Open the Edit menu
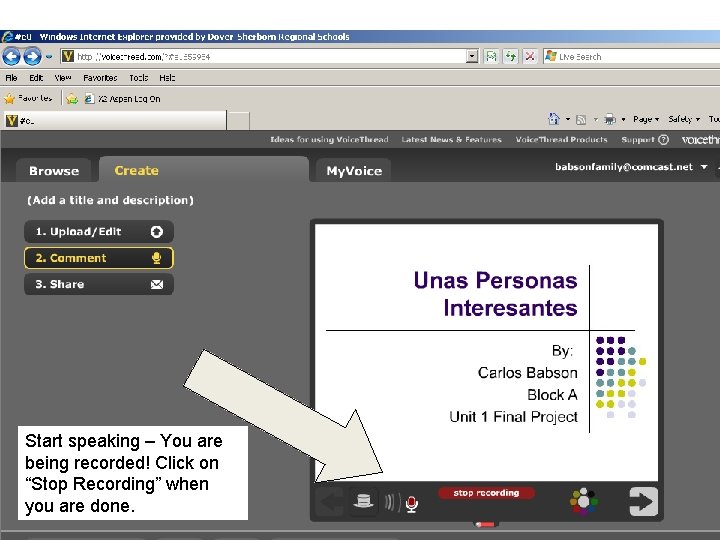720x540 pixels. point(36,78)
